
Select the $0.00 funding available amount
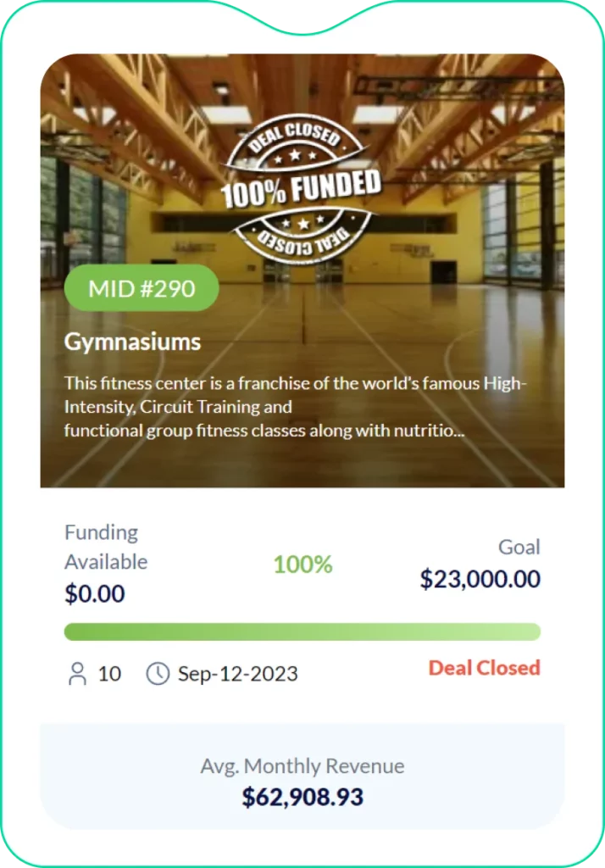click(94, 593)
